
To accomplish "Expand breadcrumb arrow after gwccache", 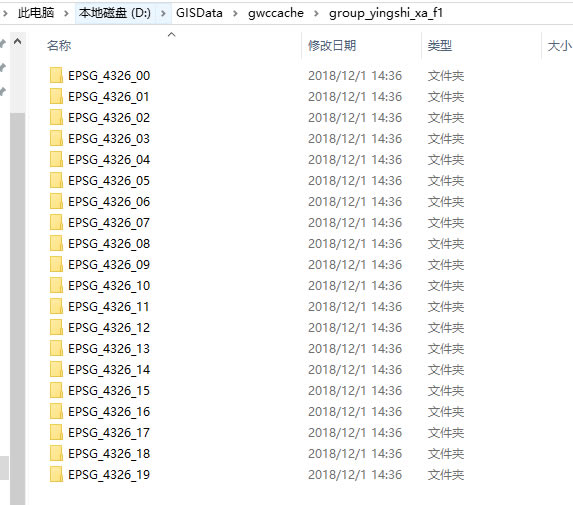I will click(x=316, y=14).
